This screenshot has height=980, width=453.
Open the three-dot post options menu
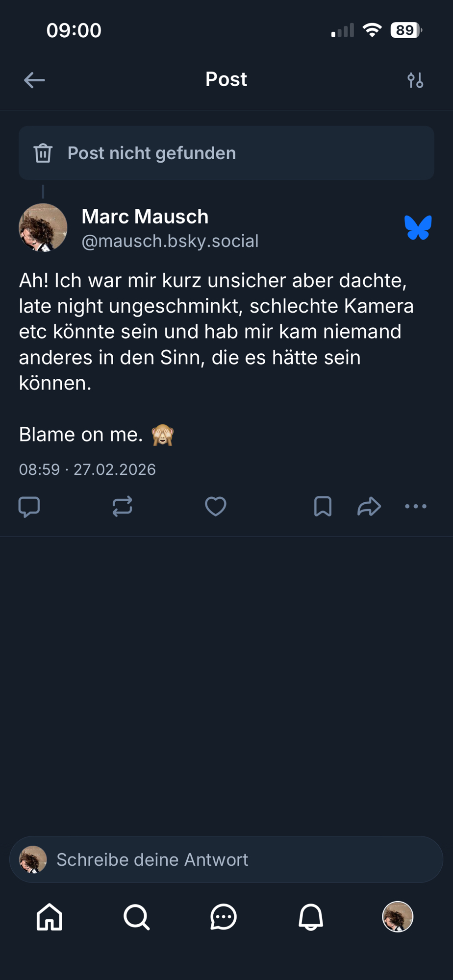click(x=416, y=507)
